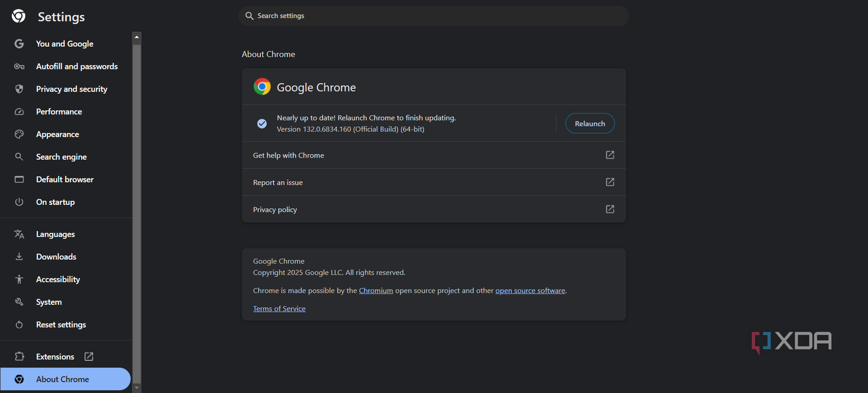Open the Terms of Service link

point(279,308)
